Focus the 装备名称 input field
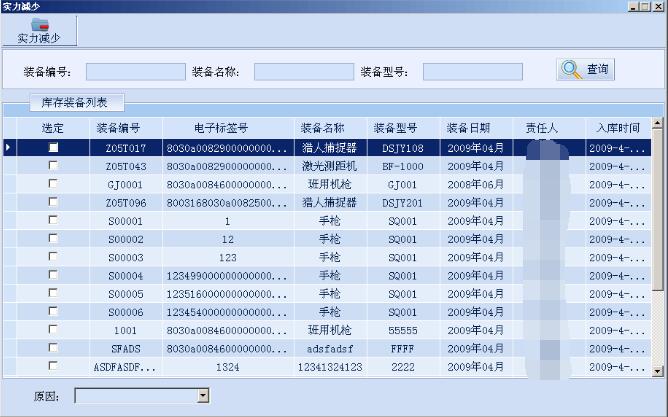Screen dimensions: 668x417 pyautogui.click(x=304, y=72)
